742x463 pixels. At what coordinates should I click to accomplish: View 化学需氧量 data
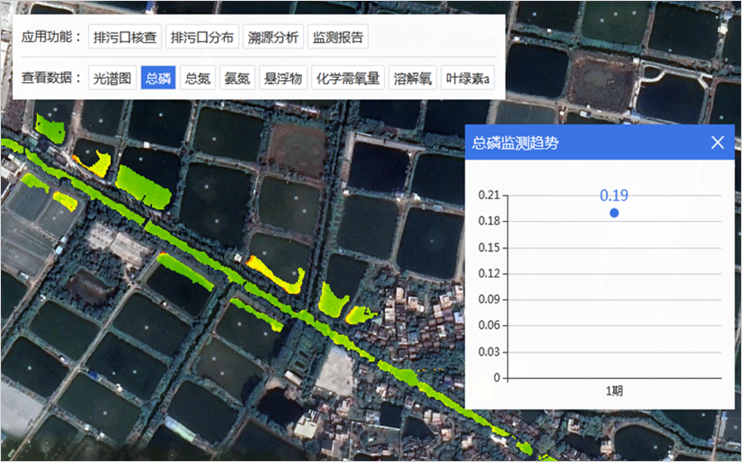(348, 78)
